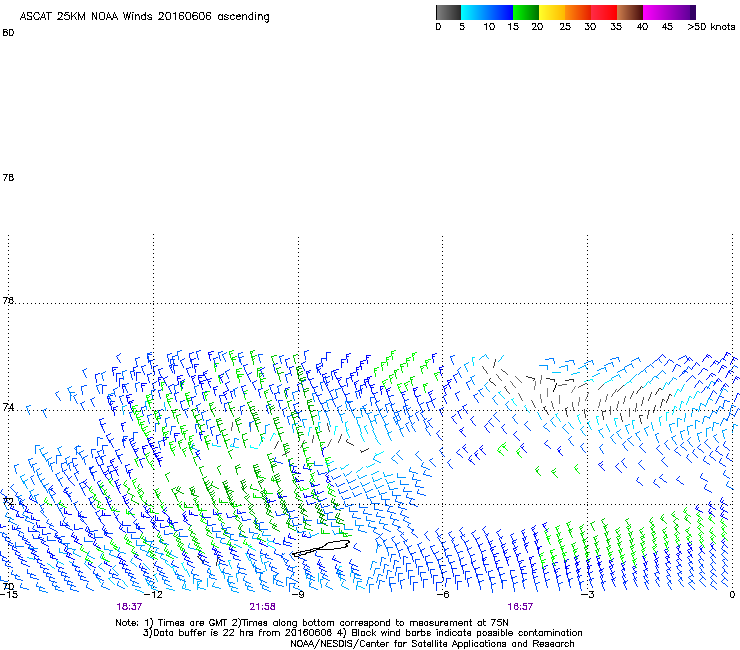Viewport: 740px width, 650px height.
Task: Click the '>50 knots' legend label
Action: pos(711,27)
